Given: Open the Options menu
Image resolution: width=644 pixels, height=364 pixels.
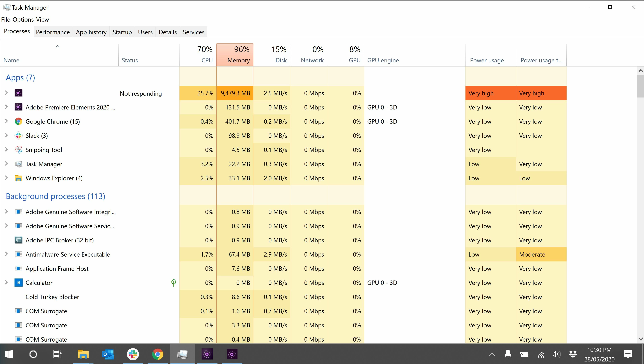Looking at the screenshot, I should (23, 20).
